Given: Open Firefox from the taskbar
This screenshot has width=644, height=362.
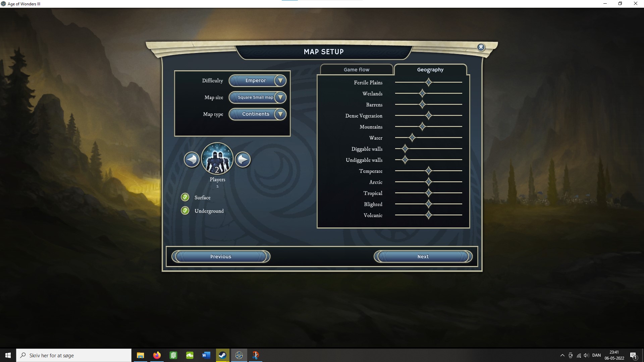Looking at the screenshot, I should coord(157,355).
